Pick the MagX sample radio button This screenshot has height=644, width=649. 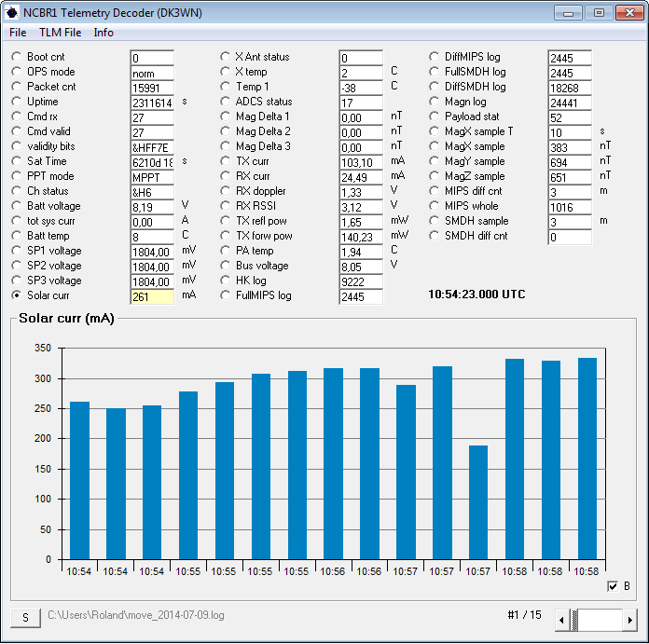pos(435,146)
